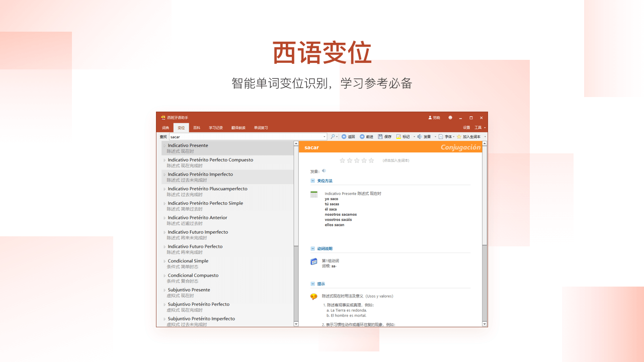This screenshot has height=362, width=644.
Task: Click the 前进 forward arrow icon
Action: tap(362, 136)
